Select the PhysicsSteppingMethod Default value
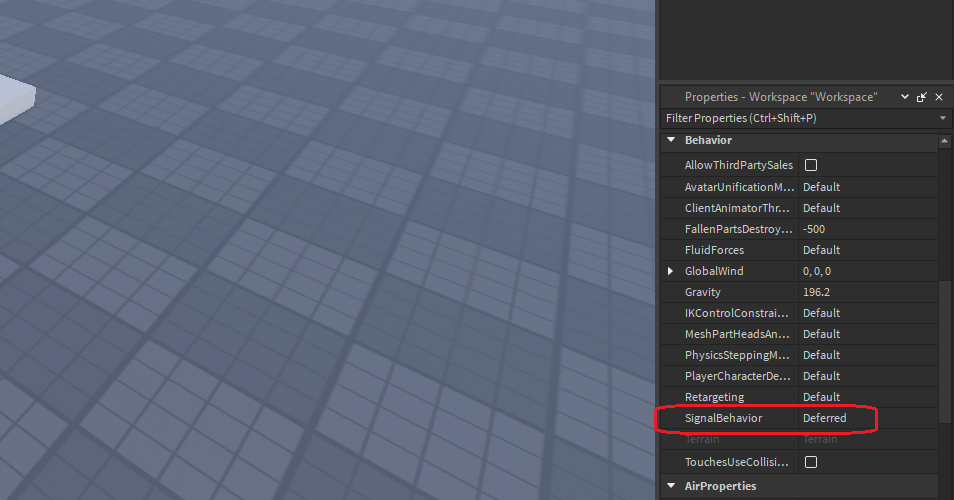The width and height of the screenshot is (954, 500). coord(821,355)
